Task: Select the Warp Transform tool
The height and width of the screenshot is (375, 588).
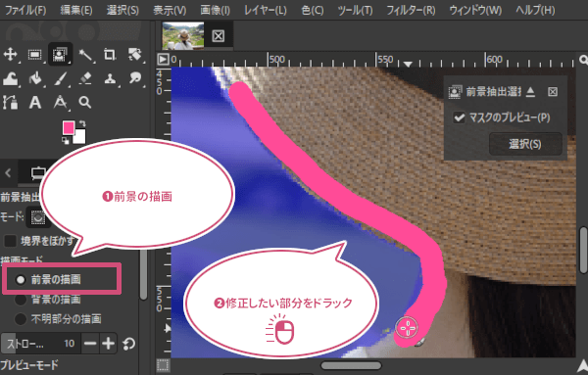Action: (10, 79)
